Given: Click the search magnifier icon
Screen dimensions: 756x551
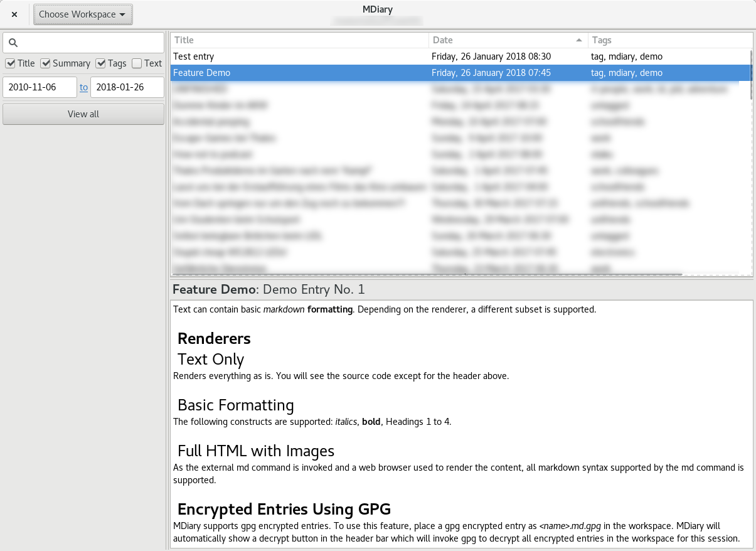Looking at the screenshot, I should click(13, 43).
